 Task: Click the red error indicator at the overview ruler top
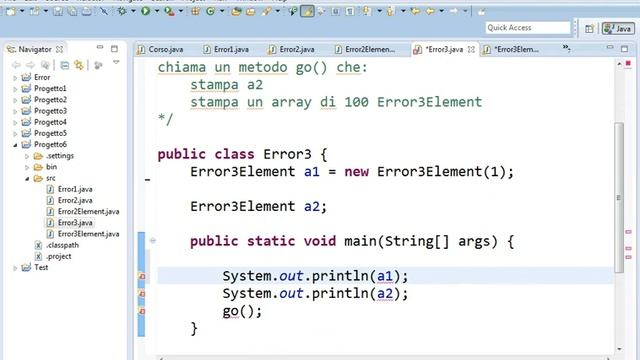(x=628, y=63)
